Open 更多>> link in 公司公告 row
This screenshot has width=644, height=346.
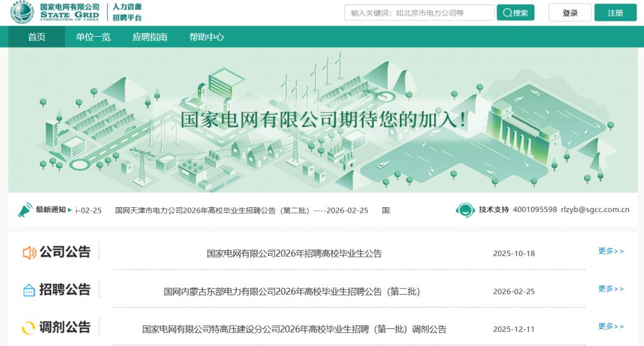pyautogui.click(x=611, y=251)
